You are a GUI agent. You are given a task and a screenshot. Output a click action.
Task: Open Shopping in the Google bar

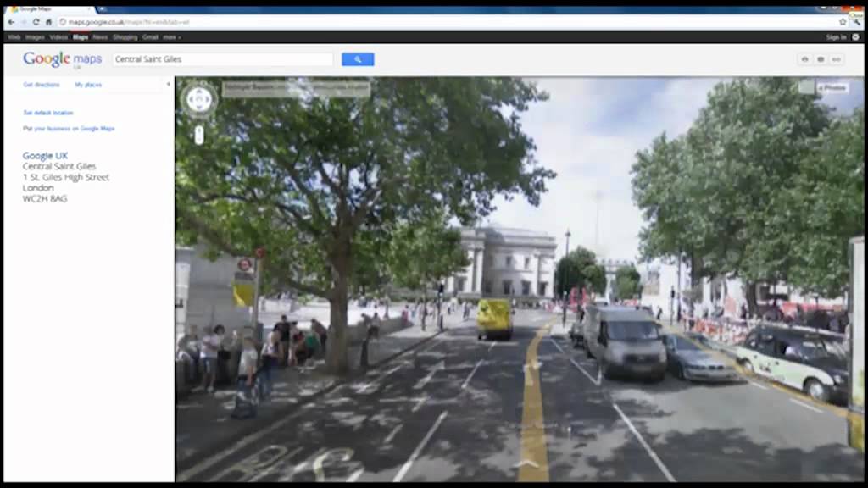click(125, 37)
